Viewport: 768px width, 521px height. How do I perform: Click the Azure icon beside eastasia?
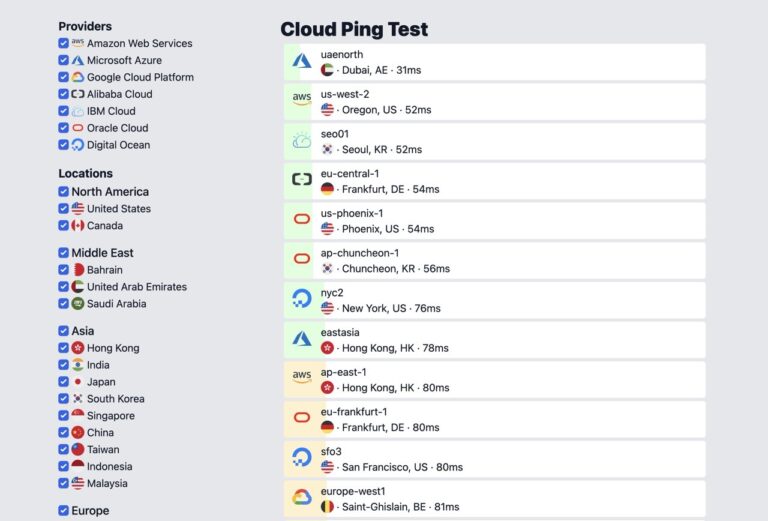click(301, 339)
